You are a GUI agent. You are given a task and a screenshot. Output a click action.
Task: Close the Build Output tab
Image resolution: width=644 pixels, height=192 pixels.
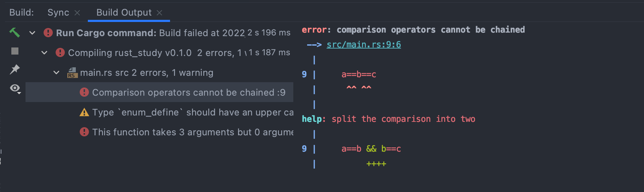pyautogui.click(x=159, y=13)
